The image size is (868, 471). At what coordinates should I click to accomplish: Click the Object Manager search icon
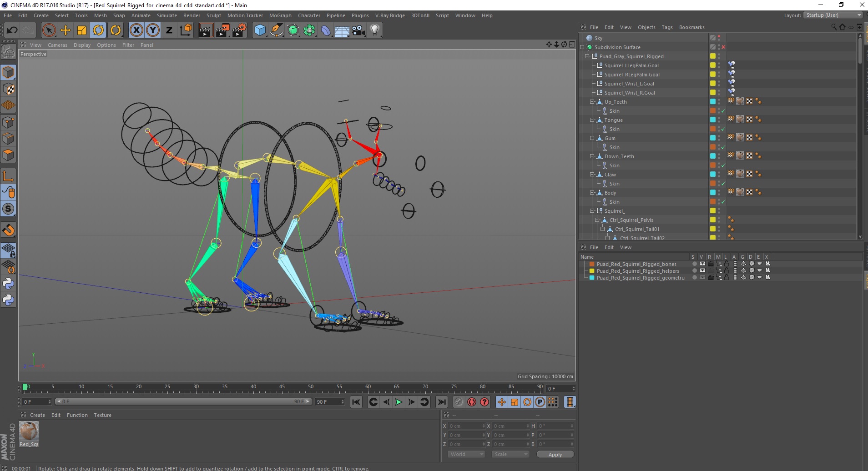(833, 27)
